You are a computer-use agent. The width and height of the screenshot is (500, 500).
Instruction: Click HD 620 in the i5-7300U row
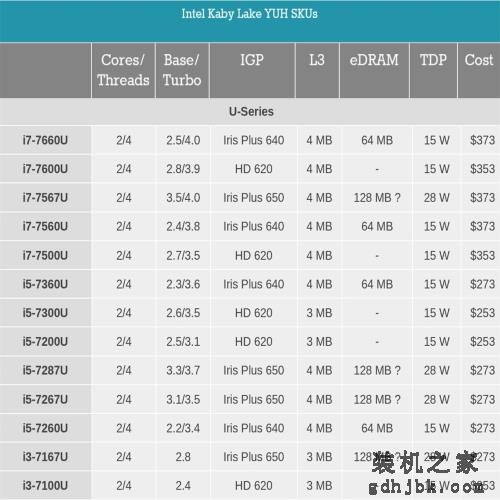tap(254, 313)
